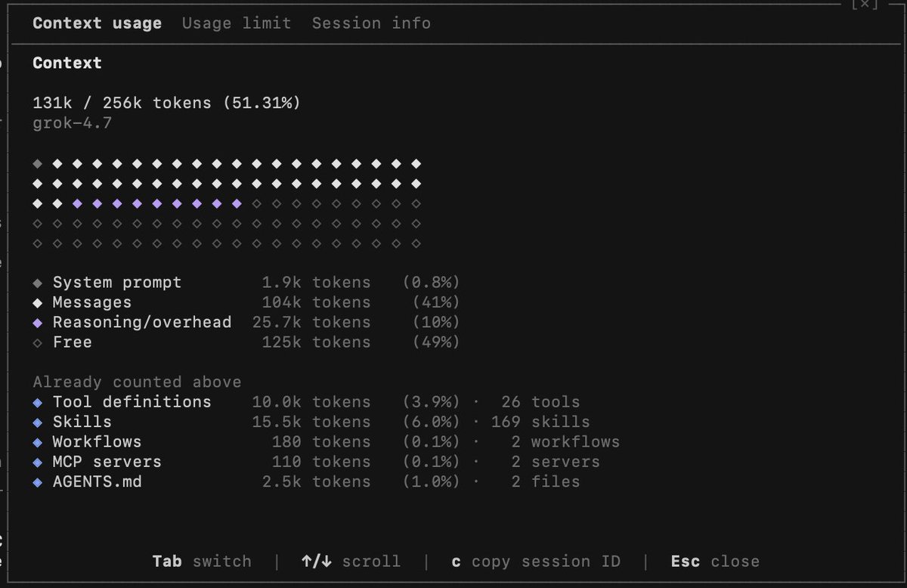The height and width of the screenshot is (588, 907).
Task: Click the (41%) percentage
Action: click(436, 302)
